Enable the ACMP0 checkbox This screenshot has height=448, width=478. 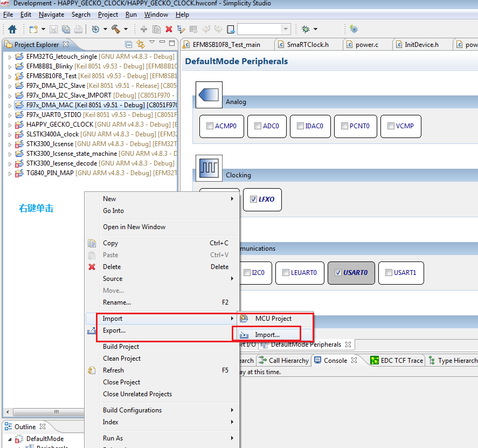tap(210, 126)
